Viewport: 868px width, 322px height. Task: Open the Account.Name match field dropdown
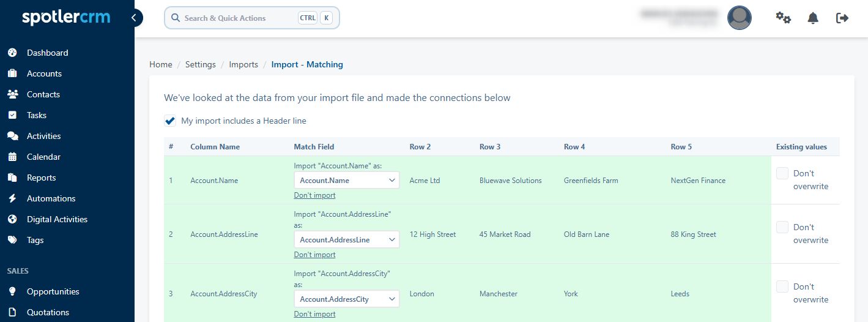[x=347, y=181]
